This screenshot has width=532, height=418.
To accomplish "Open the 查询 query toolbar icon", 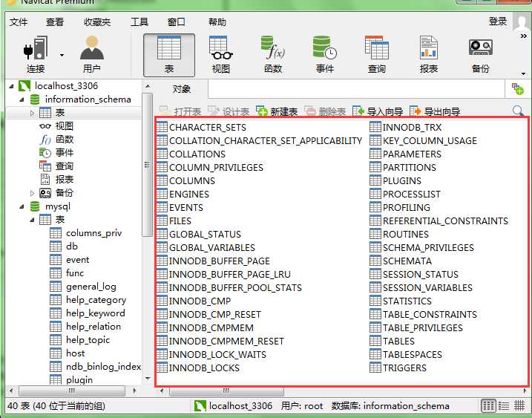I will pos(377,55).
